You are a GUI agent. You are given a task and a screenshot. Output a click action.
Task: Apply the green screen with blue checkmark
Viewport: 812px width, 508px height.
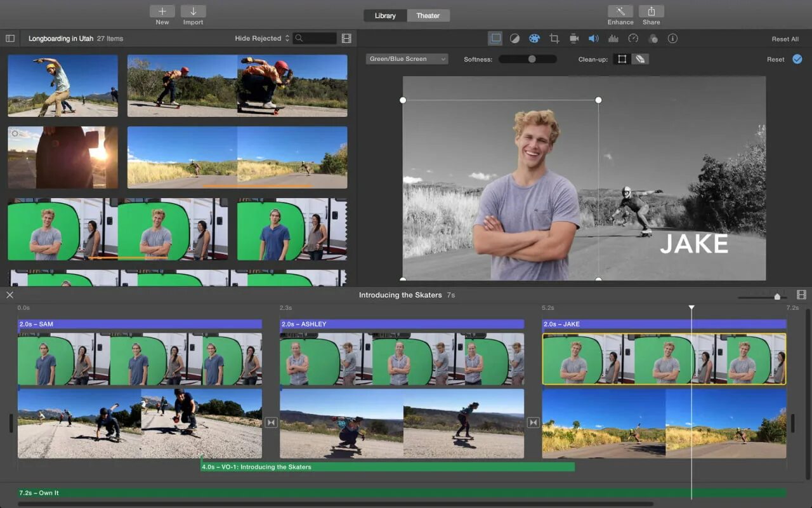pos(797,59)
